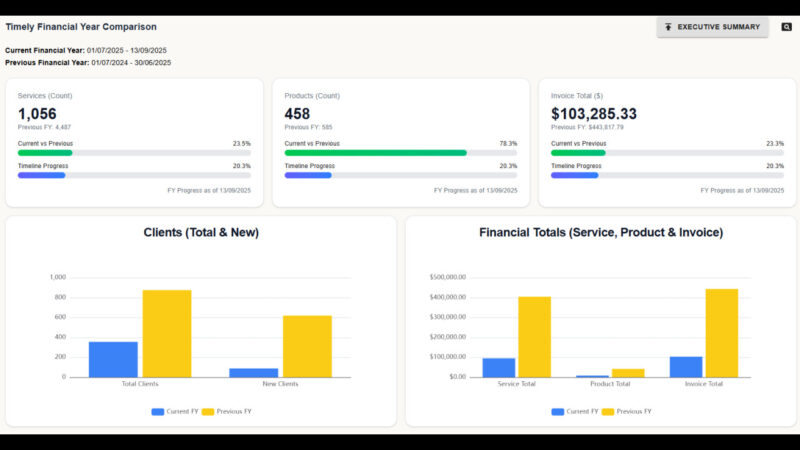Open the Executive Summary panel

pyautogui.click(x=712, y=27)
